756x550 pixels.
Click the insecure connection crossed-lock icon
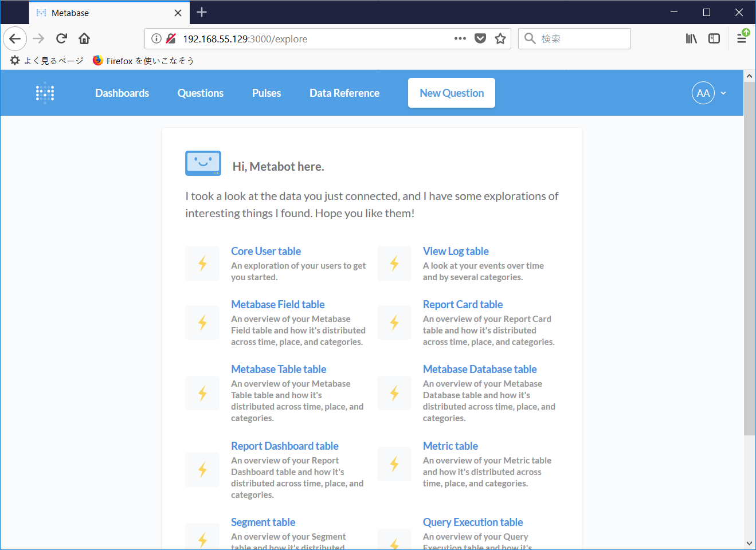(171, 39)
